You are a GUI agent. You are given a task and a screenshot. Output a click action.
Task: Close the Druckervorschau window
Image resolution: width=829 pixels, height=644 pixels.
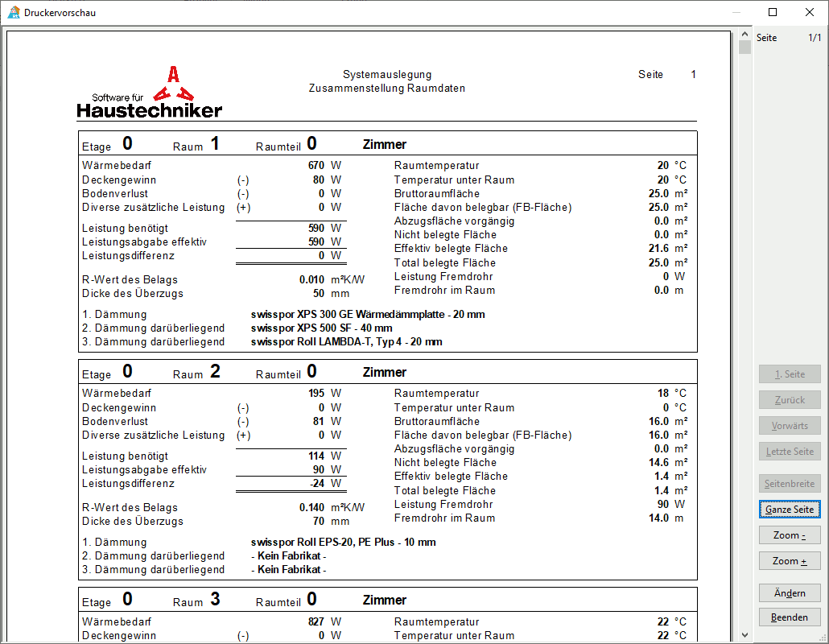810,12
